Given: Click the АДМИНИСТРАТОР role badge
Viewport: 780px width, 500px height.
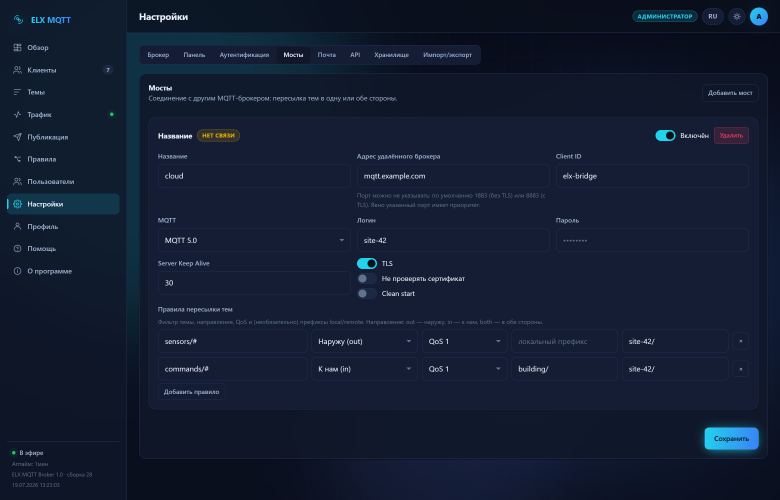Looking at the screenshot, I should 665,16.
